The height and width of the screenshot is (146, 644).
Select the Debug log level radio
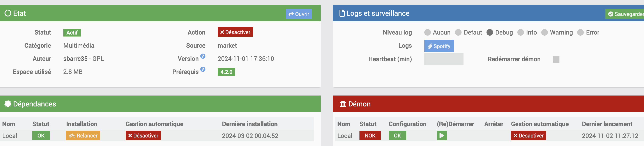pyautogui.click(x=490, y=32)
